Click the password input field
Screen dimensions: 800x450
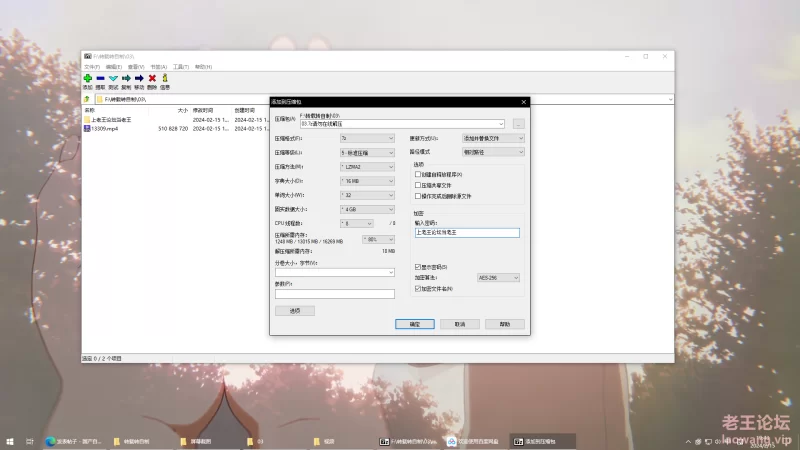(x=467, y=233)
